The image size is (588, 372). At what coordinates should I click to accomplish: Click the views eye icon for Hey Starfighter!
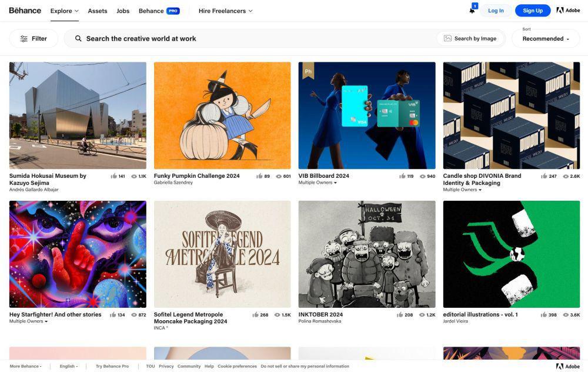134,315
